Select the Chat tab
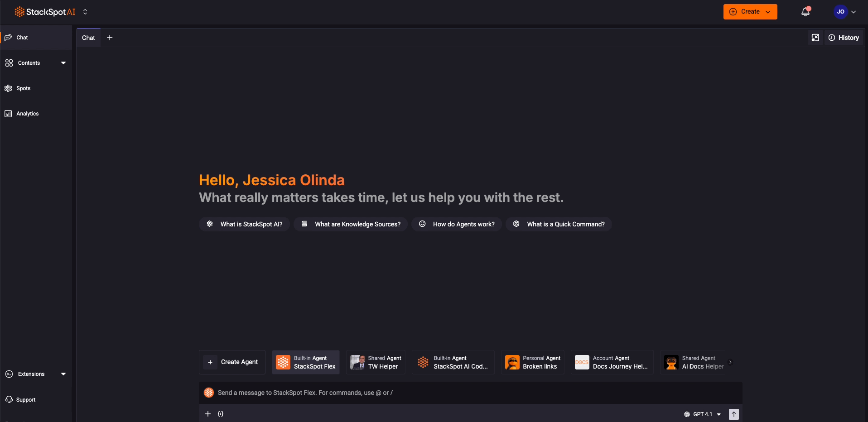Viewport: 868px width, 422px height. (88, 38)
